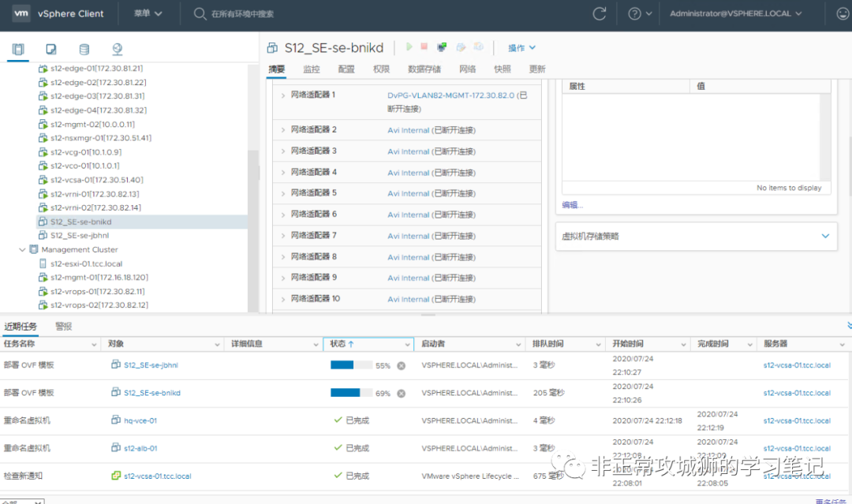Open S12_SE-se-jbhnl task object link
Viewport: 852px width, 504px height.
[151, 365]
